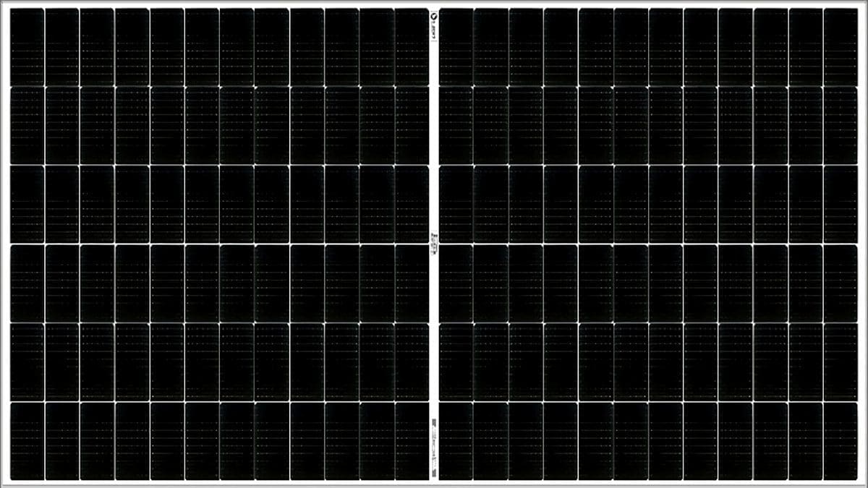Select second-row rightmost cell in right half
This screenshot has height=488, width=868.
pyautogui.click(x=841, y=125)
